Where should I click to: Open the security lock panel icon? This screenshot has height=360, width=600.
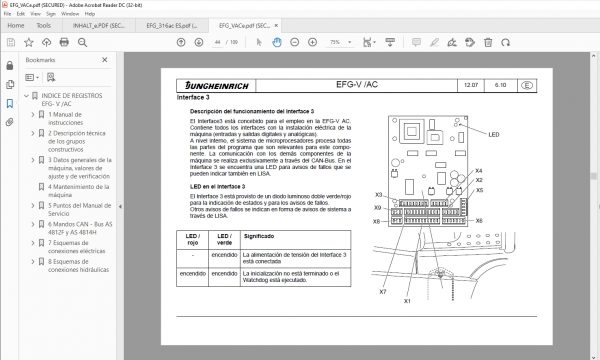[x=10, y=65]
